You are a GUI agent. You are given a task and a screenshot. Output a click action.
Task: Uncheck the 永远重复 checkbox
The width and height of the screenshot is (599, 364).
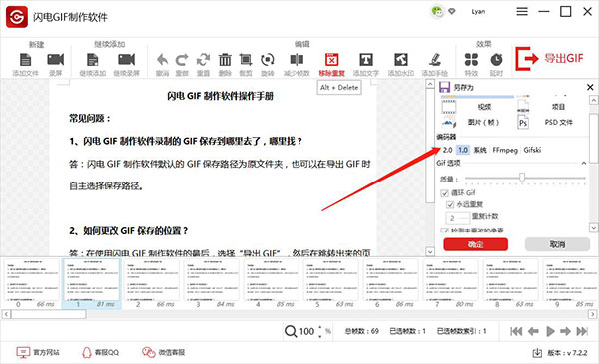coord(450,204)
